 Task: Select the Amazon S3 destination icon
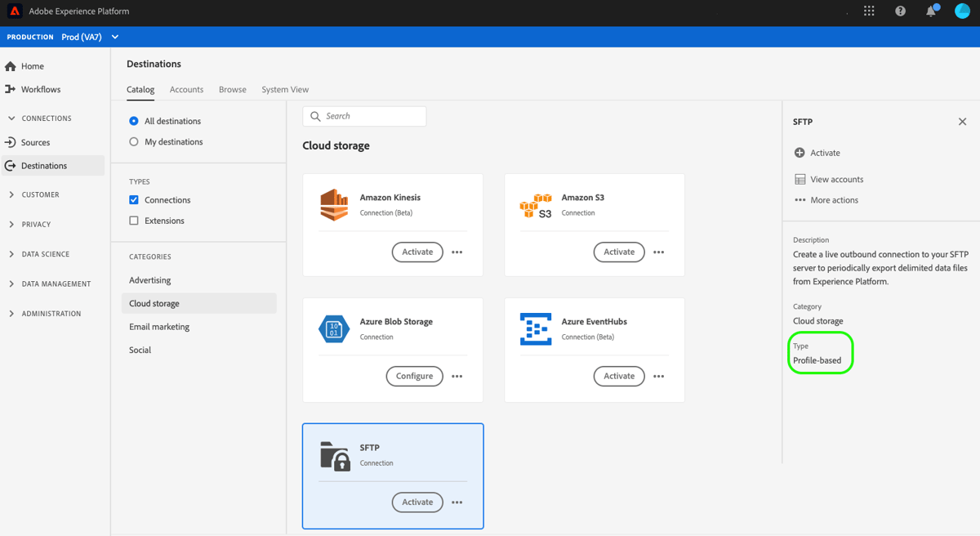(x=535, y=203)
